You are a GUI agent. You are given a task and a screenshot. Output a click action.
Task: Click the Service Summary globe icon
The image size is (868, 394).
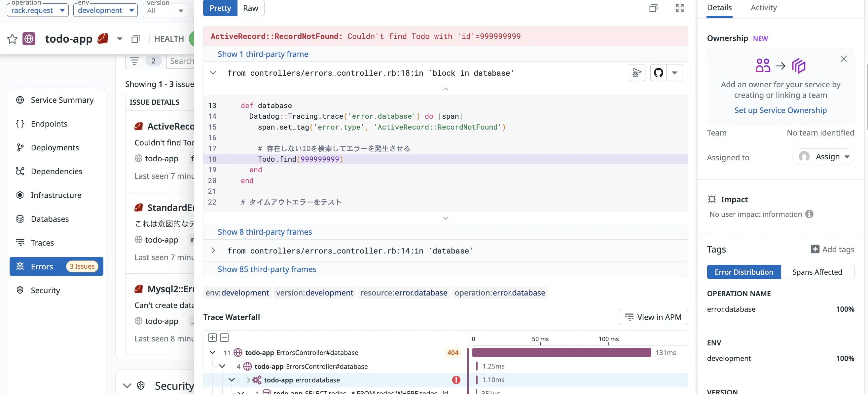[20, 100]
